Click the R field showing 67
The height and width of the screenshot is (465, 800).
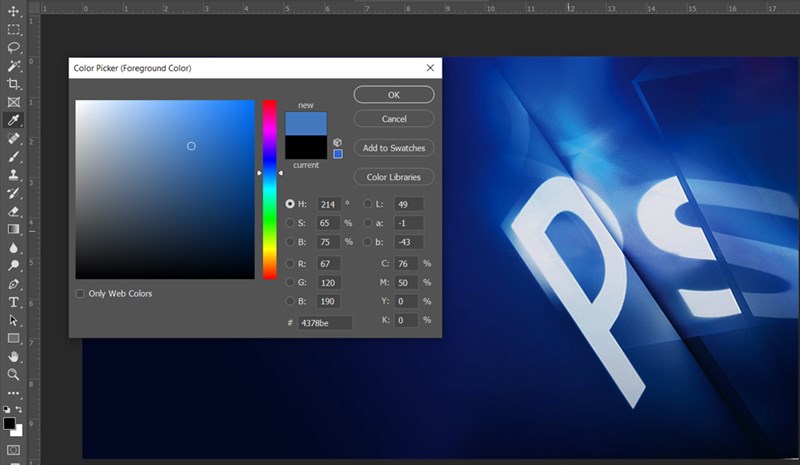[329, 264]
